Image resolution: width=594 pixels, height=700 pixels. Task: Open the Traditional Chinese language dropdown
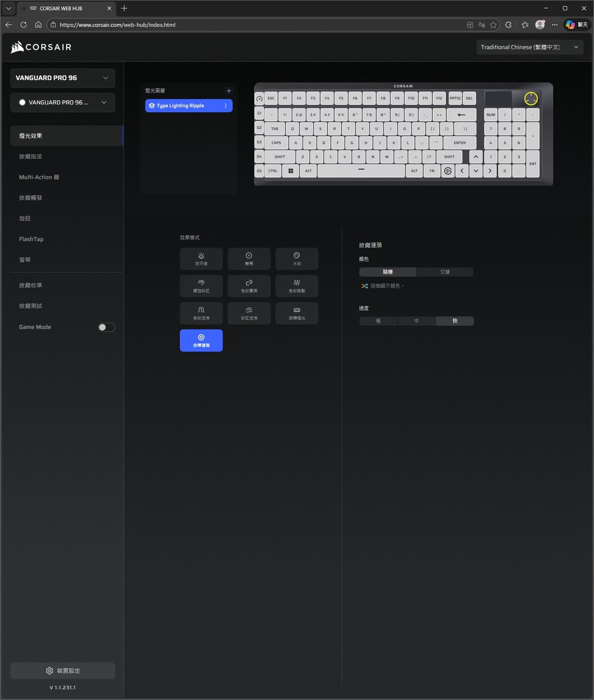(x=530, y=47)
